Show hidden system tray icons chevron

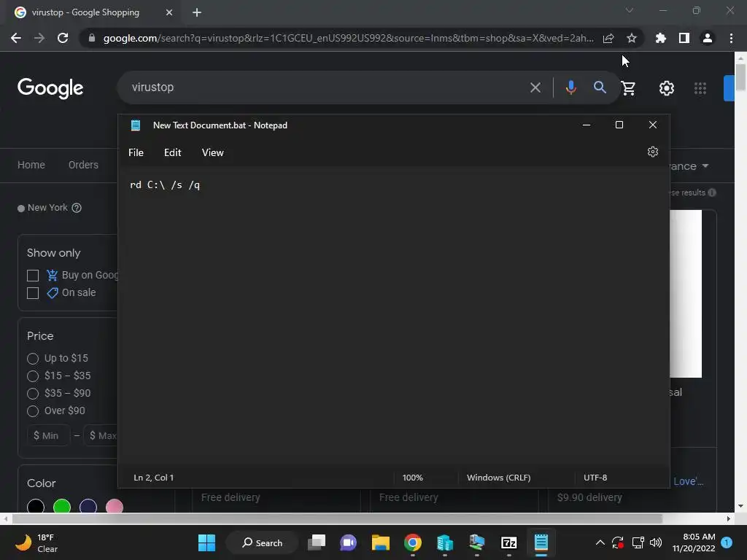pos(600,542)
